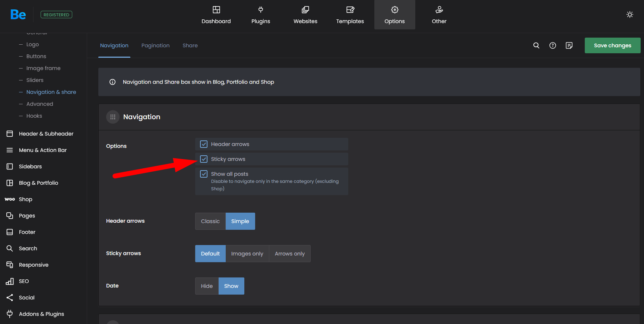Image resolution: width=644 pixels, height=324 pixels.
Task: Select Classic header arrows style
Action: pos(210,221)
